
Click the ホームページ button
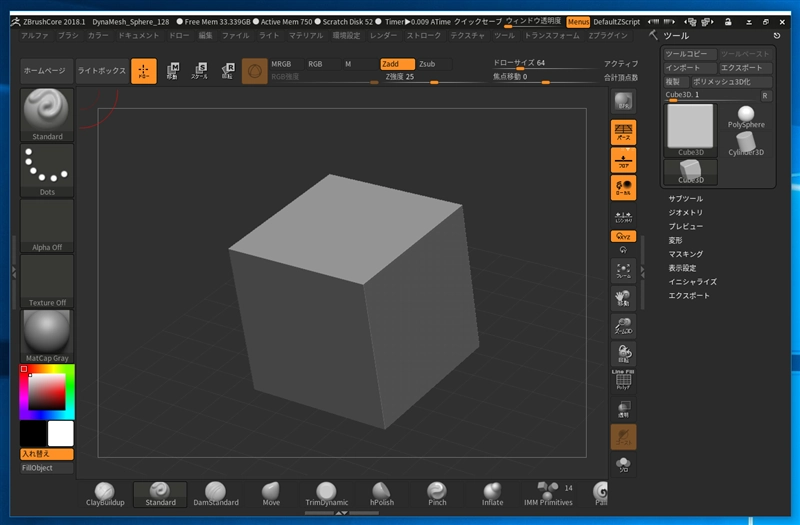(44, 71)
